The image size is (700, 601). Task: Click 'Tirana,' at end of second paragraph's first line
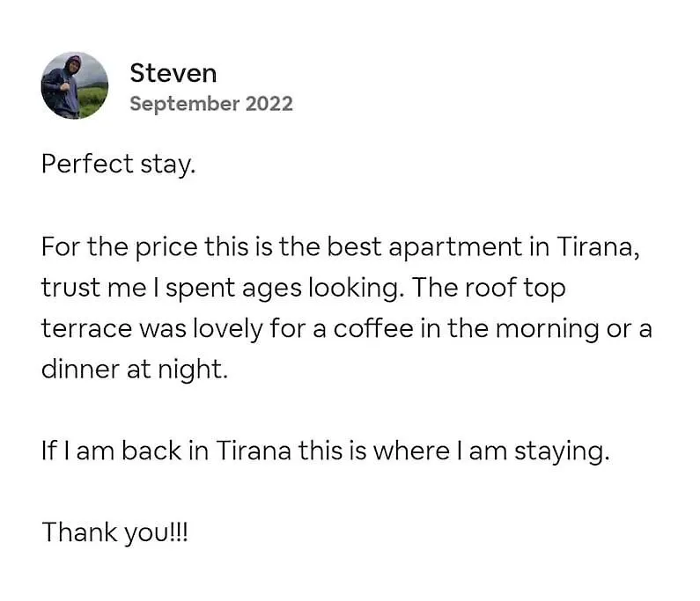(598, 246)
